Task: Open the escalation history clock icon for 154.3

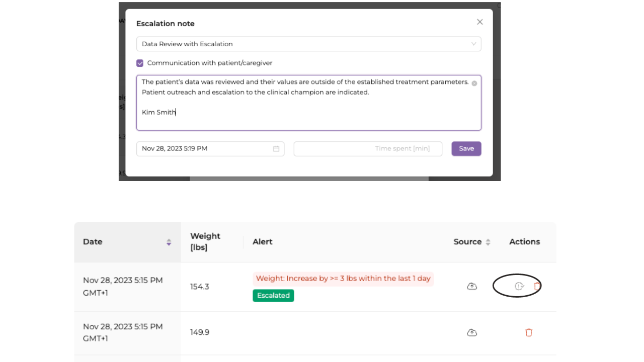Action: click(519, 286)
